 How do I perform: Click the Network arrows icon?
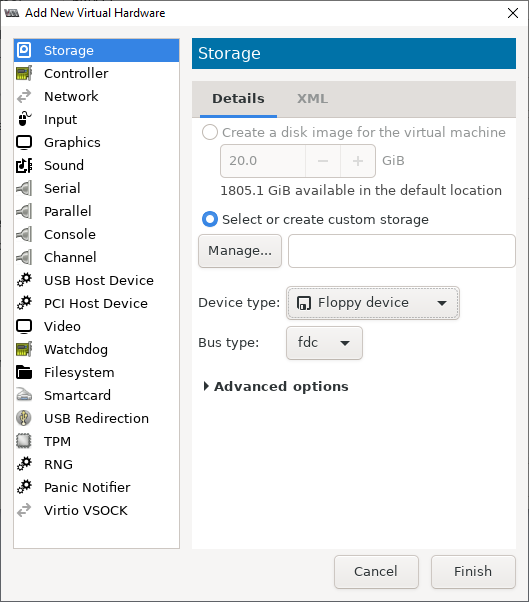(24, 96)
